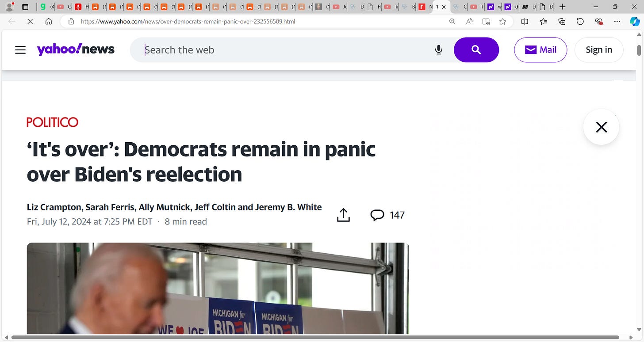Click the Sign in button
644x342 pixels.
[599, 50]
